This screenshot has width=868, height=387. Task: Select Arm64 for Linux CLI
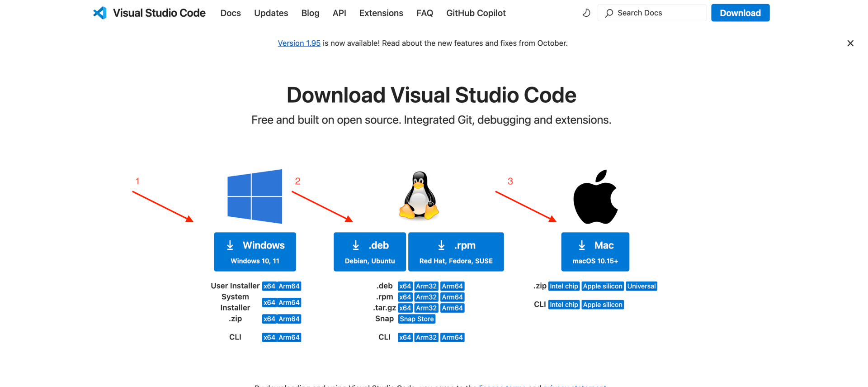(453, 337)
